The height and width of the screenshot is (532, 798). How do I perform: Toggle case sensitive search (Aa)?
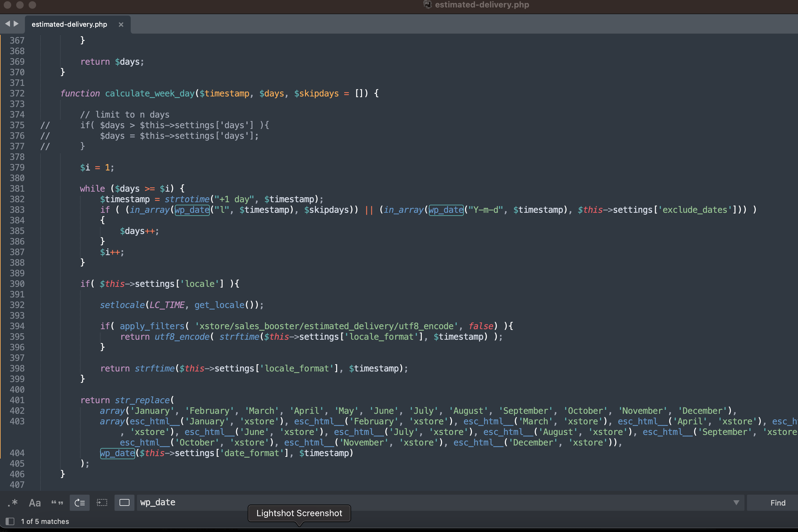coord(35,502)
